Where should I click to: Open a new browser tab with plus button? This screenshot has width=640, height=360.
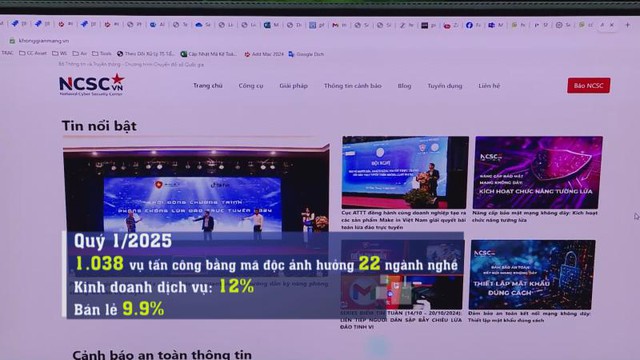(627, 25)
